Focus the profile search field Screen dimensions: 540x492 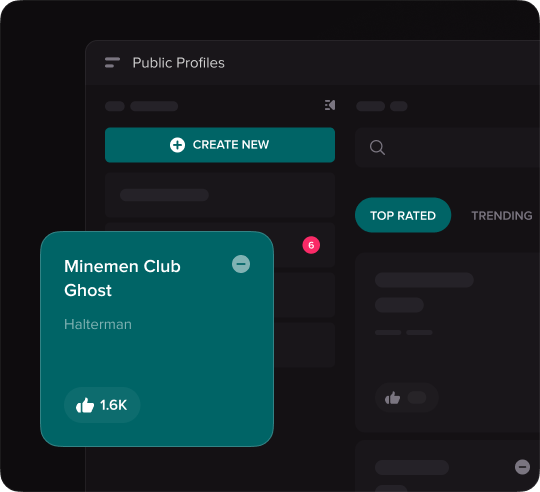coord(447,148)
